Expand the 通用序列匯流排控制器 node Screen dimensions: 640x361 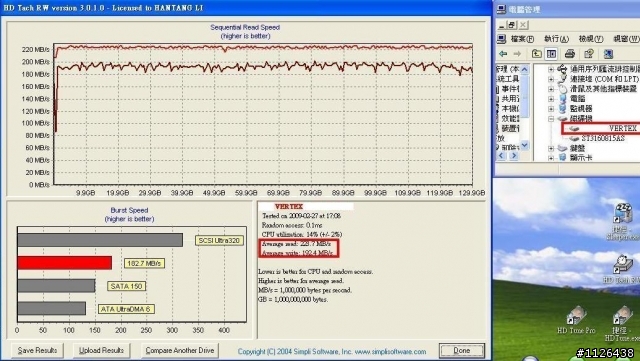click(551, 69)
